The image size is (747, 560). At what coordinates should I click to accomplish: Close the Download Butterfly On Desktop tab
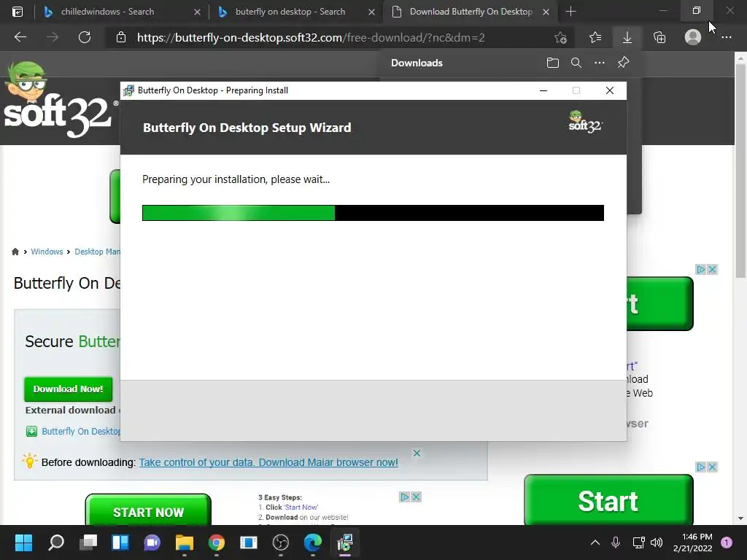click(546, 12)
